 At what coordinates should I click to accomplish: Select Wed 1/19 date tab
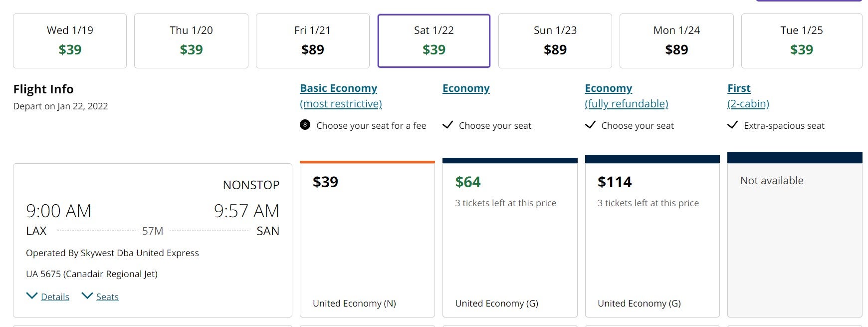pyautogui.click(x=70, y=41)
